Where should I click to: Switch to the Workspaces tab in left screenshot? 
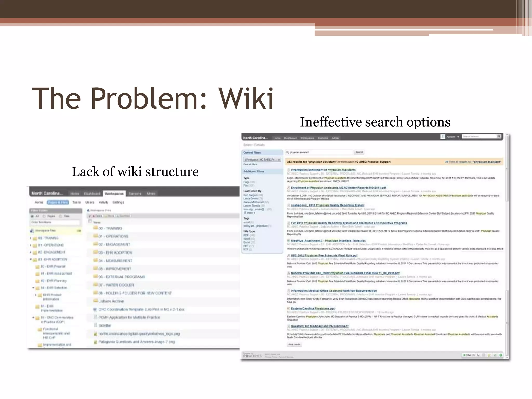click(114, 194)
